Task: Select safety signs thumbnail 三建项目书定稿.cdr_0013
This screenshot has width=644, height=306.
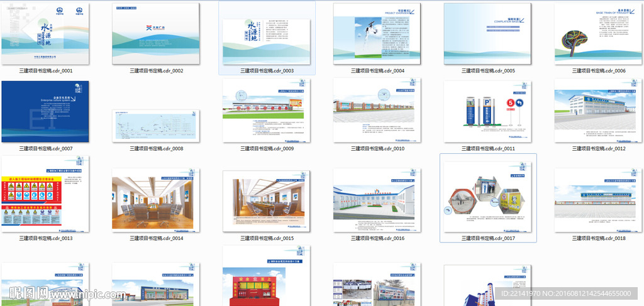Action: [x=45, y=194]
